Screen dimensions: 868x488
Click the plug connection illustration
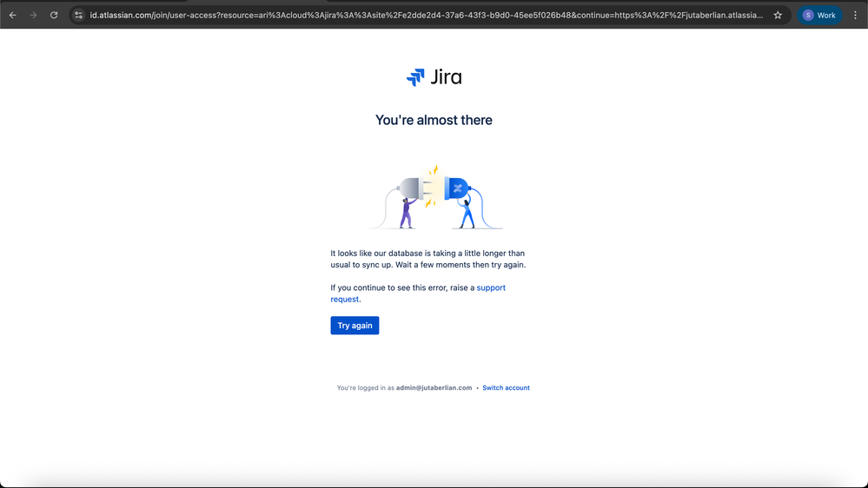tap(435, 197)
